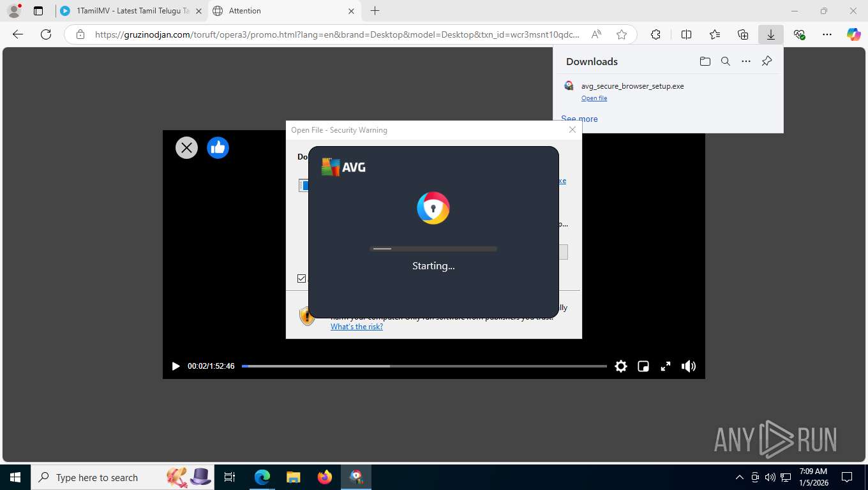Seek on the video progress bar

(424, 366)
